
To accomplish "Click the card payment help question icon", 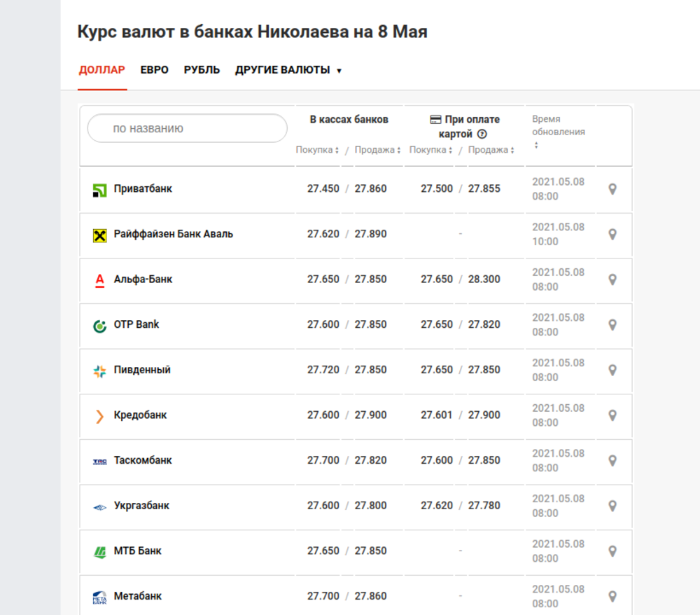I will tap(482, 134).
